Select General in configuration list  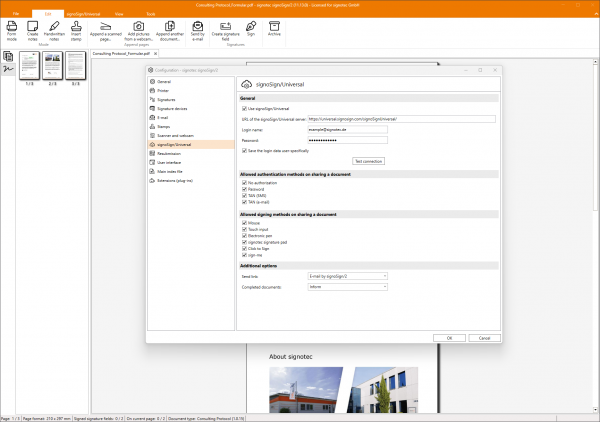click(x=191, y=81)
